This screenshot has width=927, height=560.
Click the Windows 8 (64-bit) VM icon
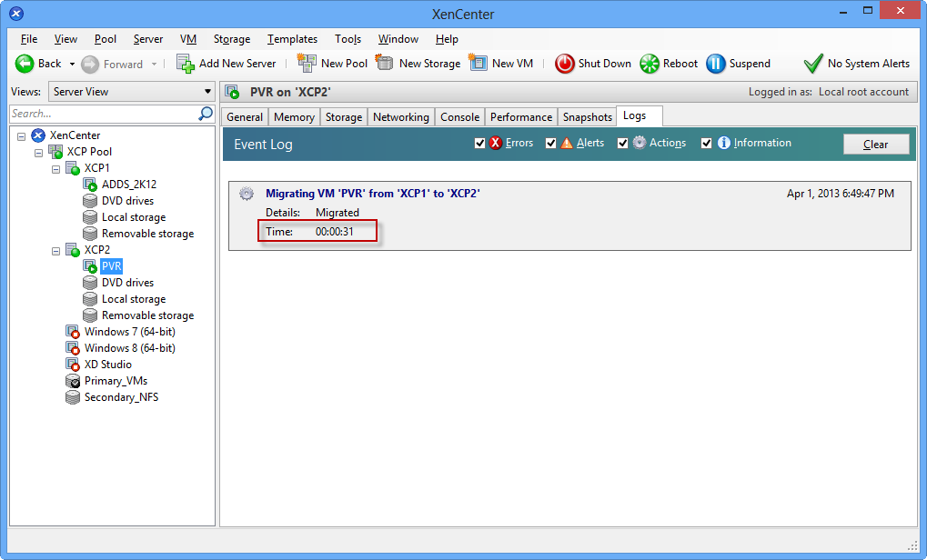[x=73, y=348]
